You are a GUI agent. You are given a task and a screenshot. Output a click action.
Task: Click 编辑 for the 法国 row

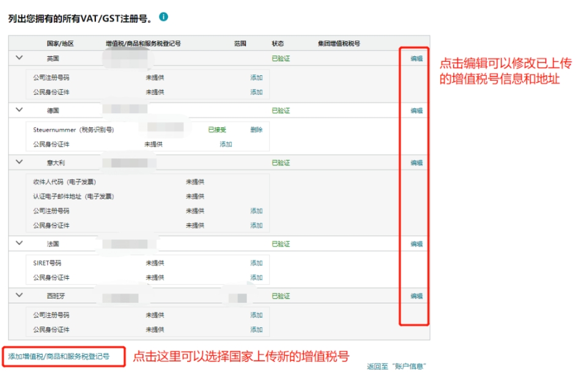coord(416,244)
